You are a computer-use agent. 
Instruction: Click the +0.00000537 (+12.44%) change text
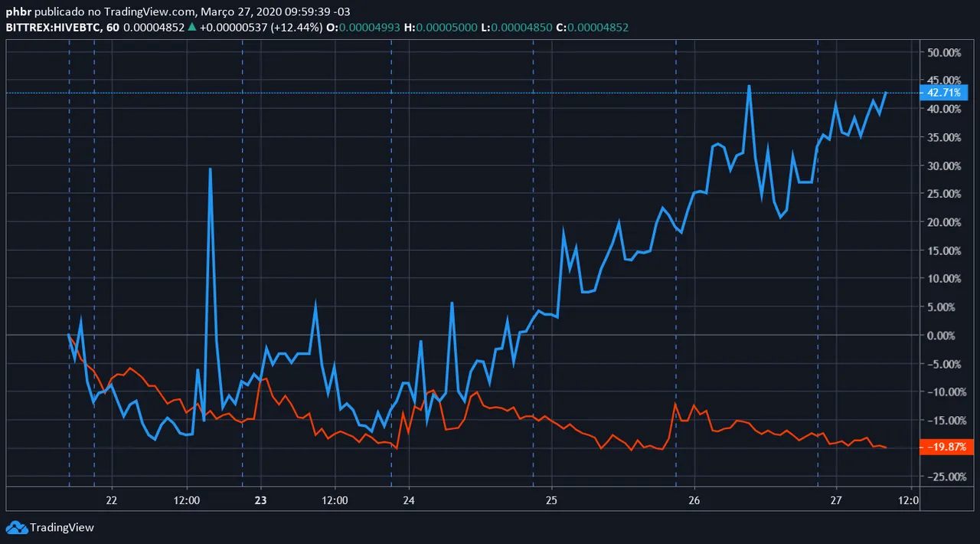[x=260, y=28]
